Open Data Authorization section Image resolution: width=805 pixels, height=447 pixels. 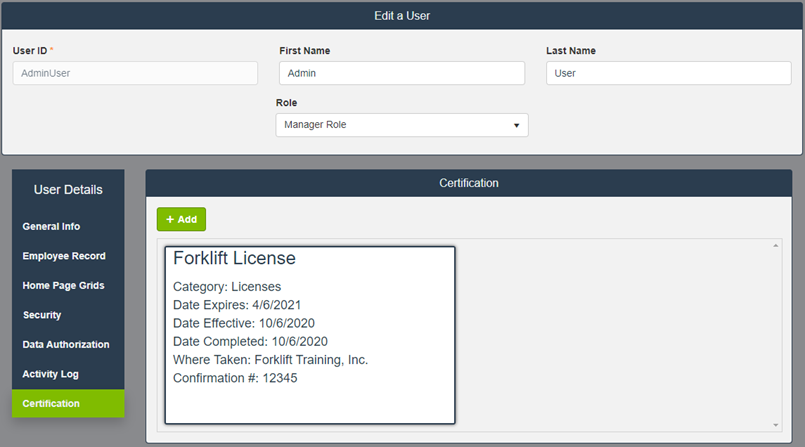[x=68, y=345]
